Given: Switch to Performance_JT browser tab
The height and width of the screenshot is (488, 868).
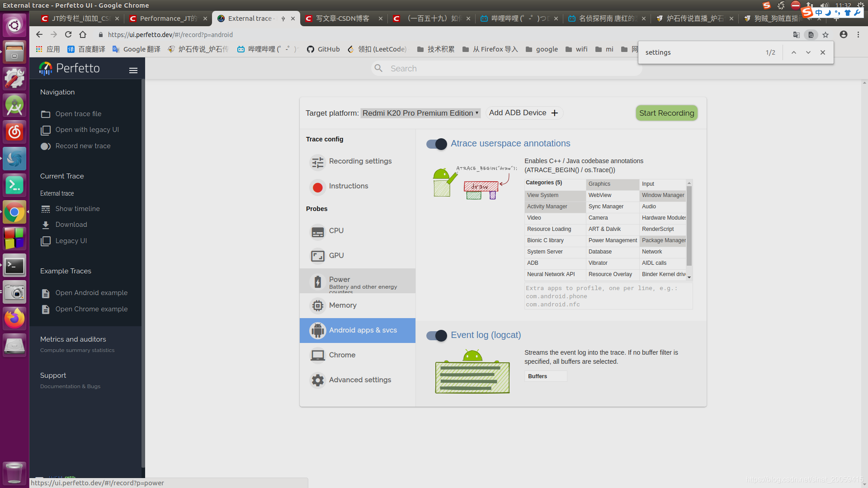Looking at the screenshot, I should [168, 19].
